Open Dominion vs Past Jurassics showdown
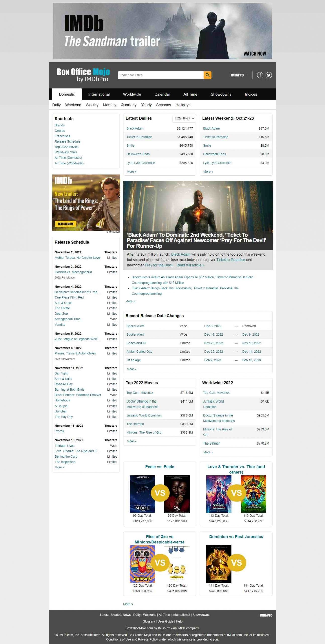The image size is (325, 644). (x=236, y=537)
